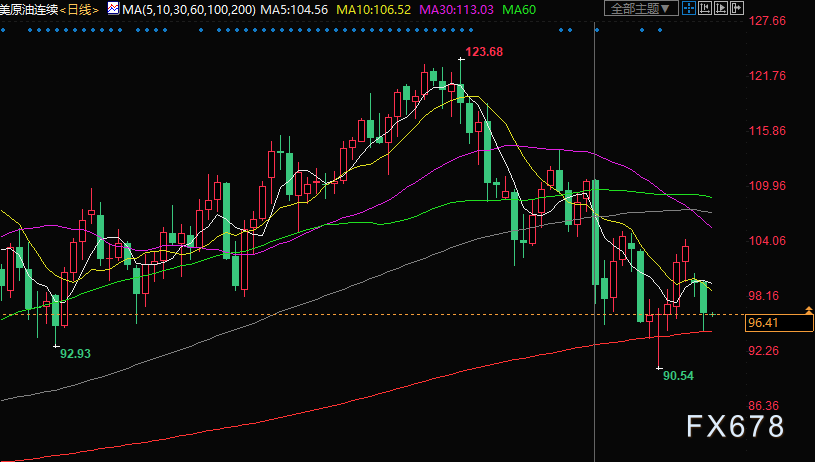Click the magenta MA30:113.03 legend label
This screenshot has height=462, width=815.
[456, 9]
